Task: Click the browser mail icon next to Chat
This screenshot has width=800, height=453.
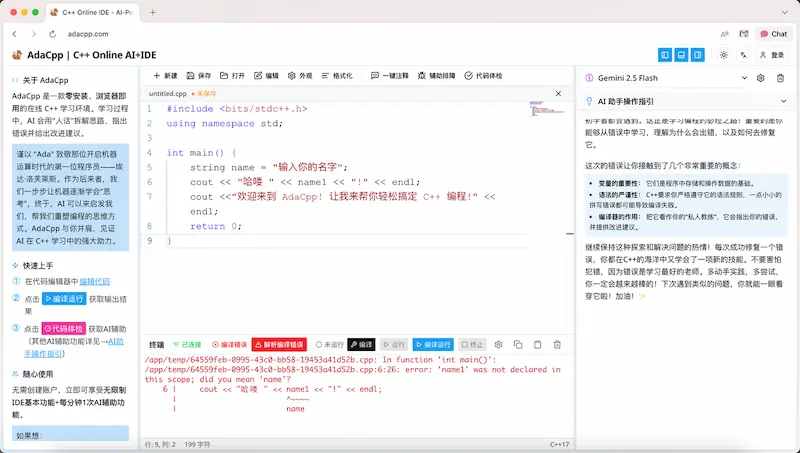Action: coord(744,34)
